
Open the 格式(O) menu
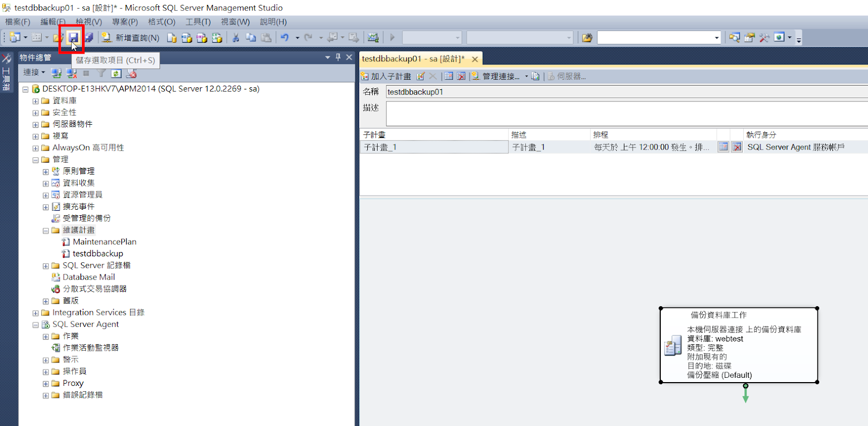pyautogui.click(x=162, y=22)
